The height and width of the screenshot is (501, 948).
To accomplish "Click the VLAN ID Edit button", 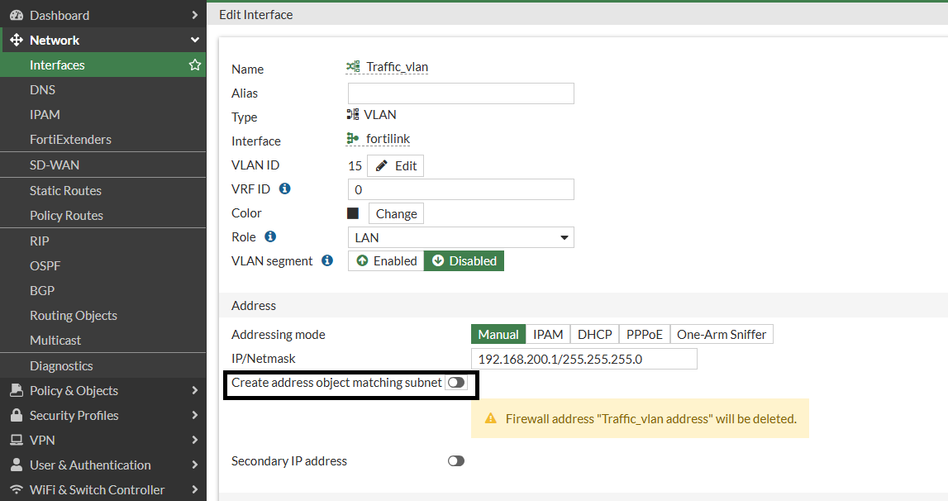I will pos(396,166).
